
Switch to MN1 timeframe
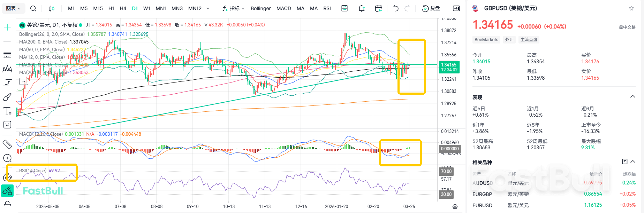[161, 8]
